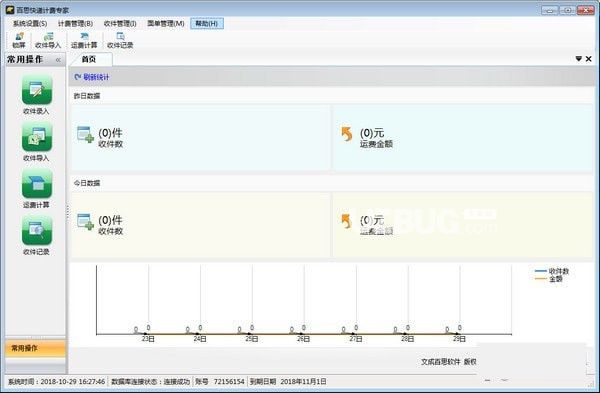Open large 收件记录 sidebar icon
Image resolution: width=600 pixels, height=393 pixels.
coord(37,235)
